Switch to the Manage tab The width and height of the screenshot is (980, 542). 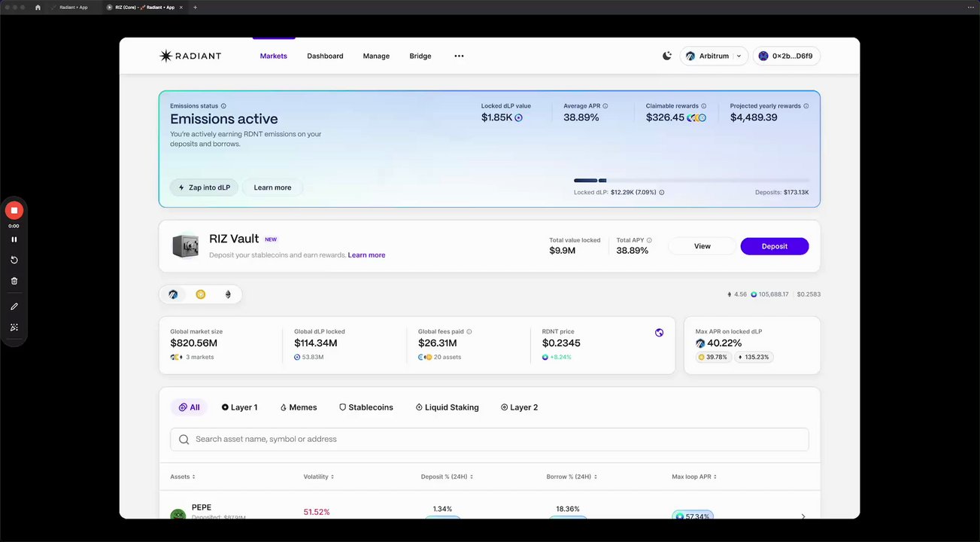(x=376, y=56)
